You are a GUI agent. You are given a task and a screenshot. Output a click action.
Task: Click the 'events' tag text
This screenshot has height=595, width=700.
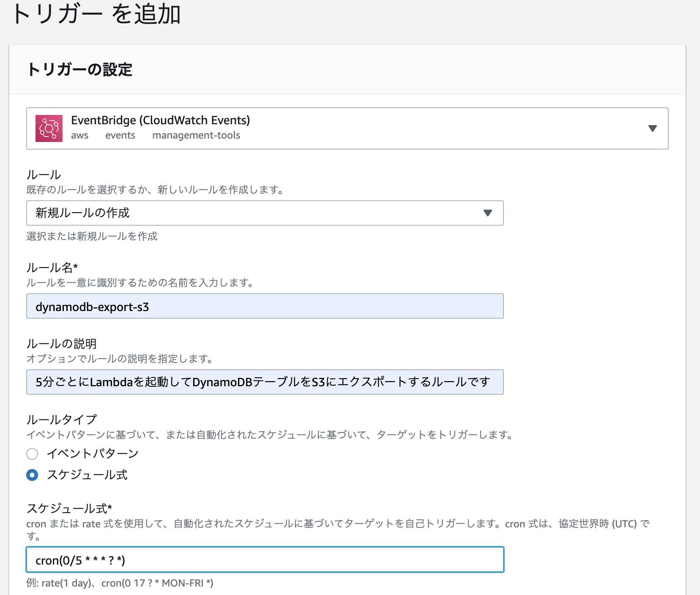point(120,135)
